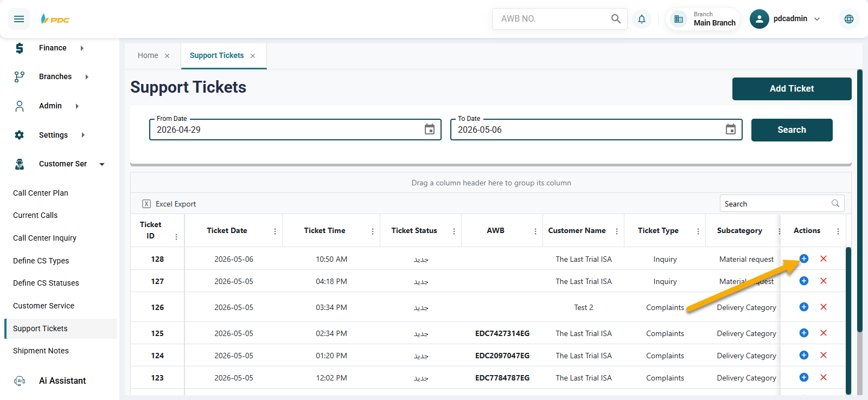The height and width of the screenshot is (400, 868).
Task: Click plus action for ticket 123
Action: (804, 377)
